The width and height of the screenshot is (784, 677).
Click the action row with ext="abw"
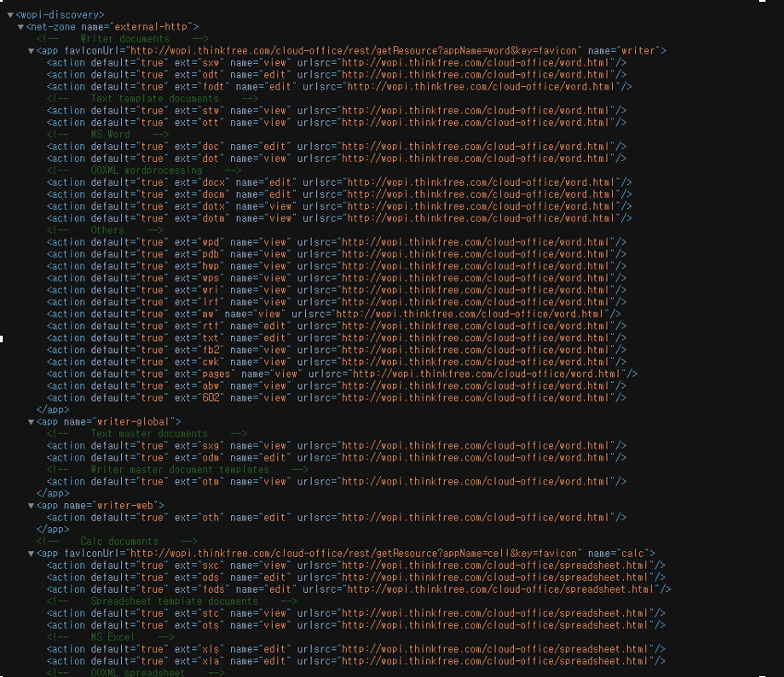pos(337,387)
